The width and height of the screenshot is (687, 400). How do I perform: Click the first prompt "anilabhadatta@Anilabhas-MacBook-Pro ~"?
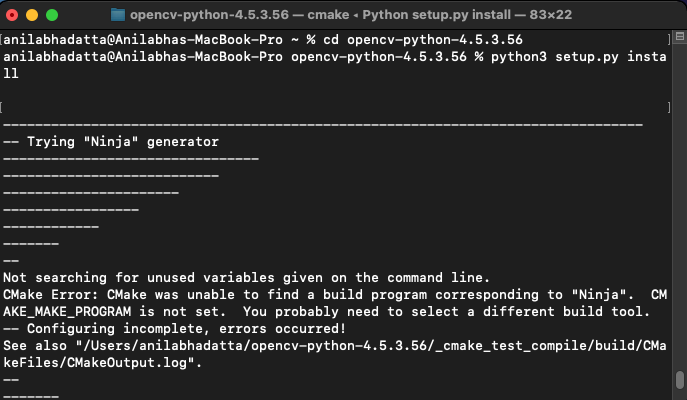pos(150,39)
